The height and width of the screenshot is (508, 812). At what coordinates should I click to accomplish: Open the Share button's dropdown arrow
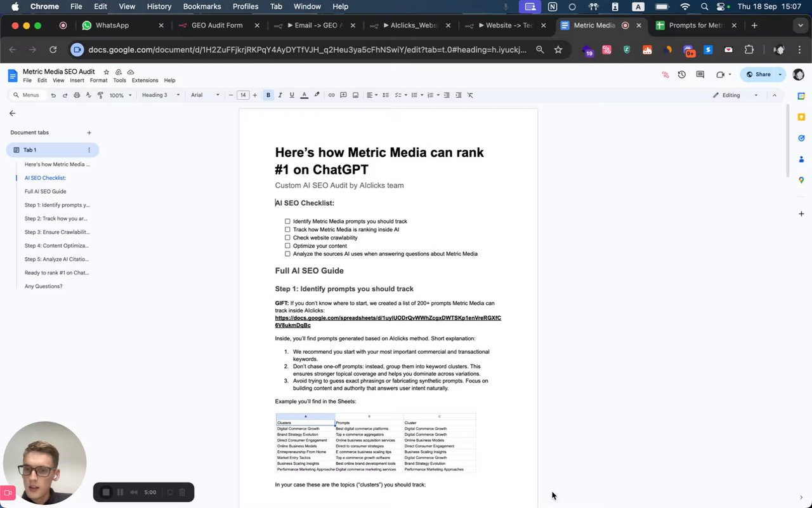tap(780, 74)
